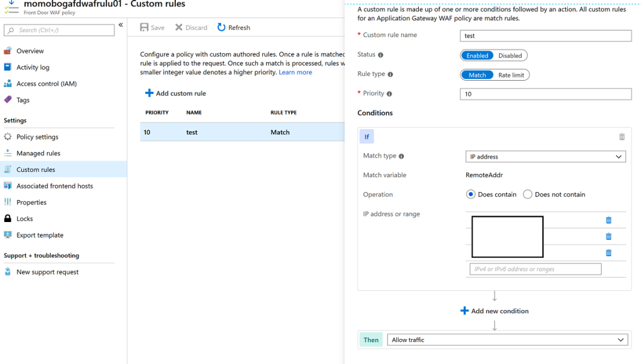The height and width of the screenshot is (364, 641).
Task: Click the Activity log icon
Action: pyautogui.click(x=8, y=67)
